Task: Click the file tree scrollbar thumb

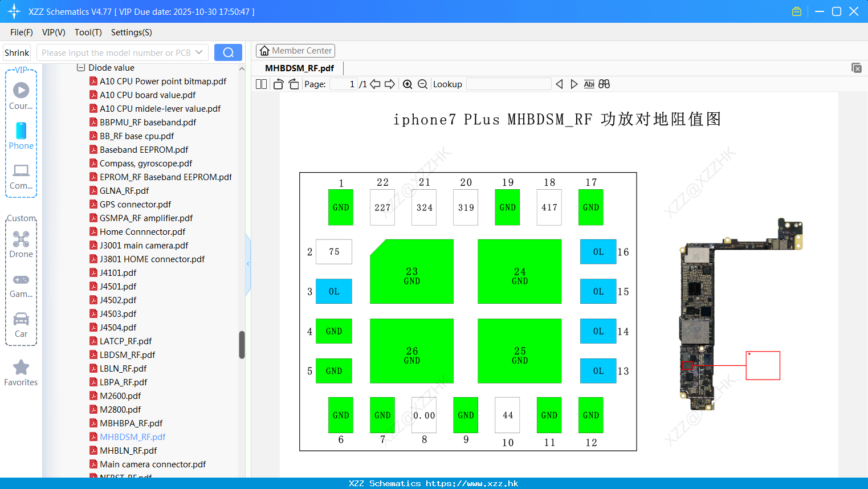Action: pyautogui.click(x=242, y=345)
